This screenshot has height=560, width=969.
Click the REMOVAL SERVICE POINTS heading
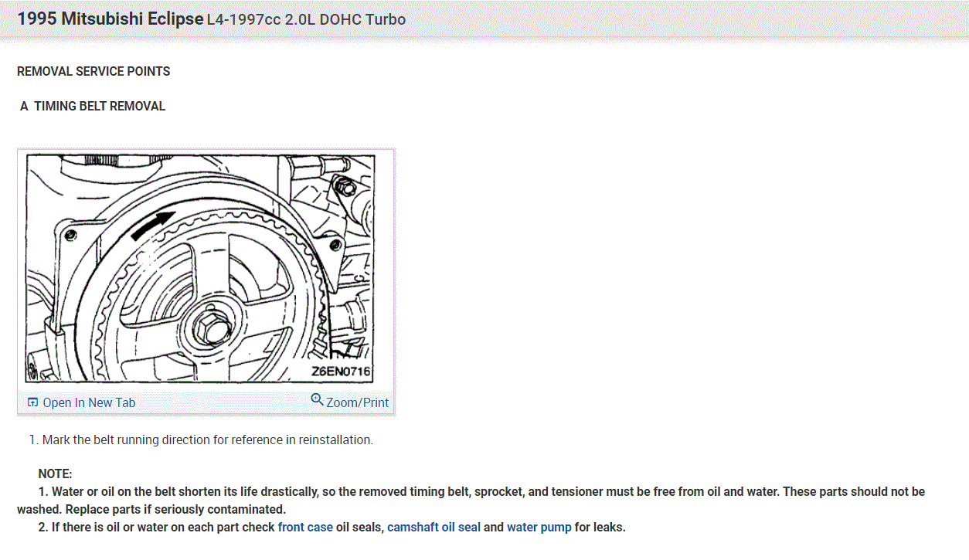coord(93,71)
